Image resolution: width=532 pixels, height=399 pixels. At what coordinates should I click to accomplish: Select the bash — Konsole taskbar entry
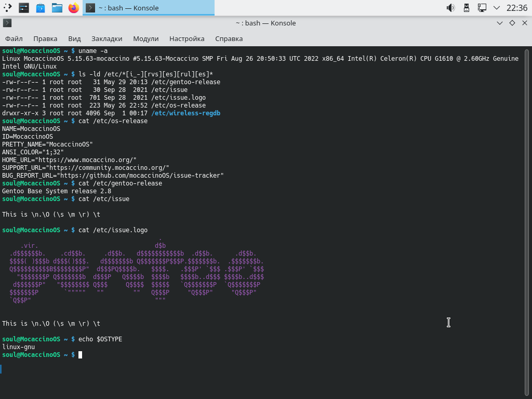[149, 8]
